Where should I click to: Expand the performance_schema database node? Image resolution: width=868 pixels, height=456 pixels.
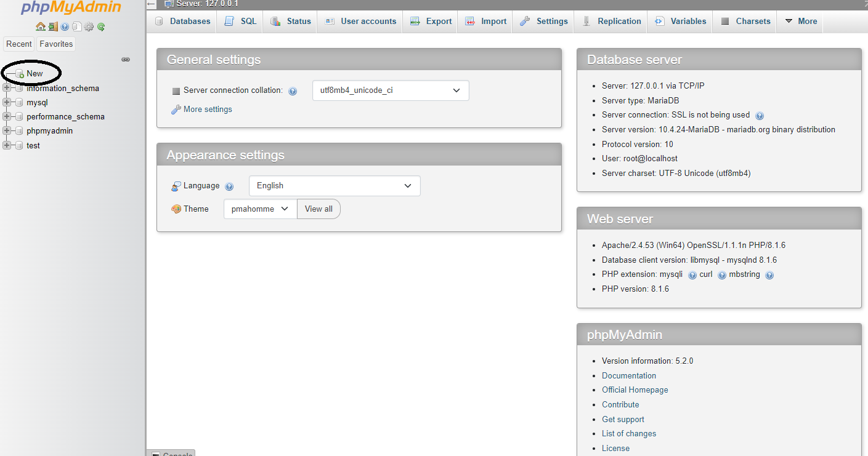point(7,116)
